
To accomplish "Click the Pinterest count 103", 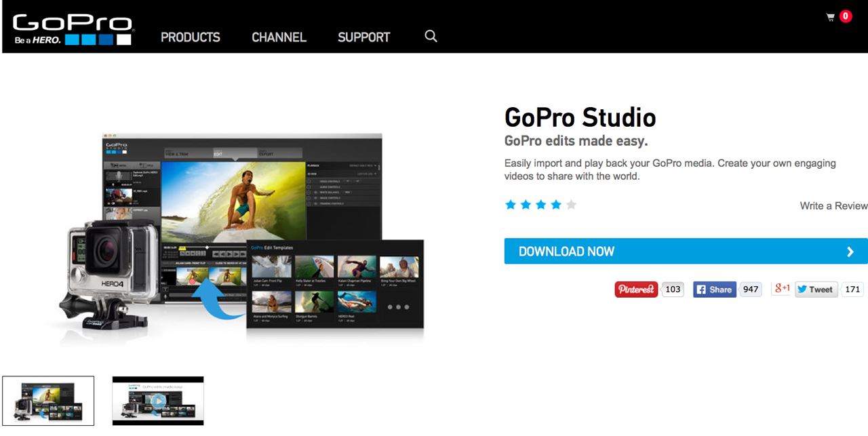I will 673,290.
